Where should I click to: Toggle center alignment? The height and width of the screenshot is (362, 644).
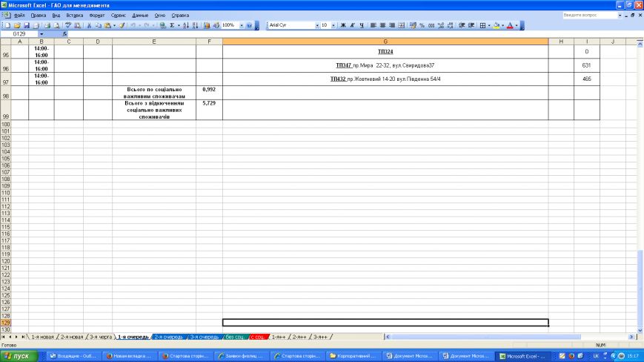pos(383,25)
